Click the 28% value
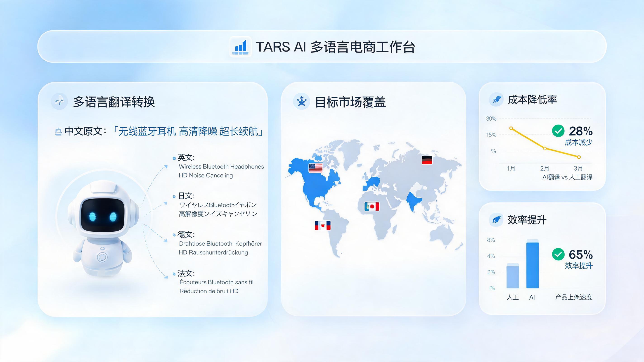The width and height of the screenshot is (644, 362). click(580, 131)
